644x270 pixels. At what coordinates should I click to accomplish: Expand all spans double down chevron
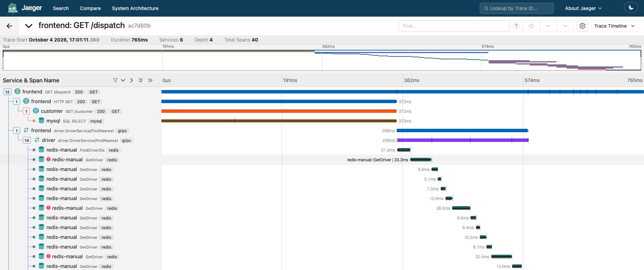(141, 80)
